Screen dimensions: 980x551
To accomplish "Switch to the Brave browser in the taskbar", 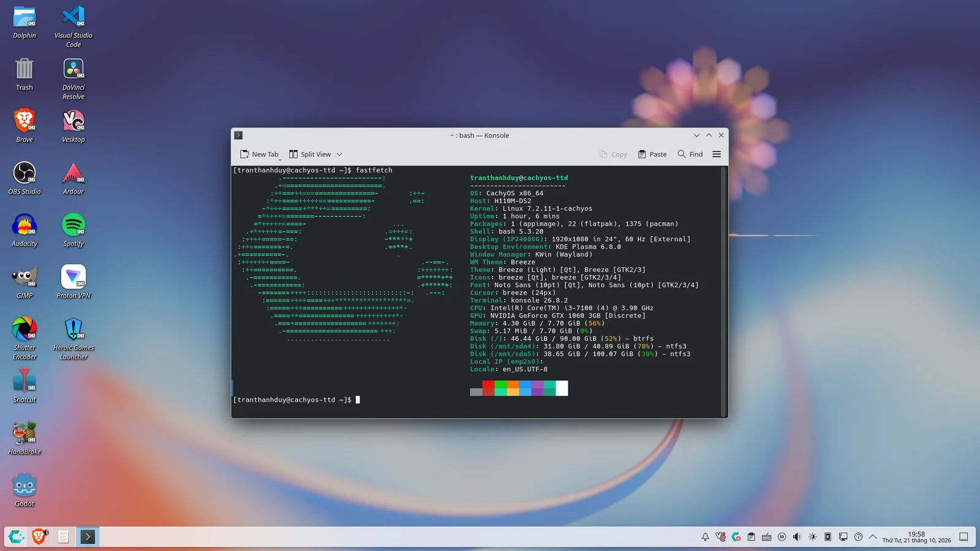I will (x=40, y=537).
